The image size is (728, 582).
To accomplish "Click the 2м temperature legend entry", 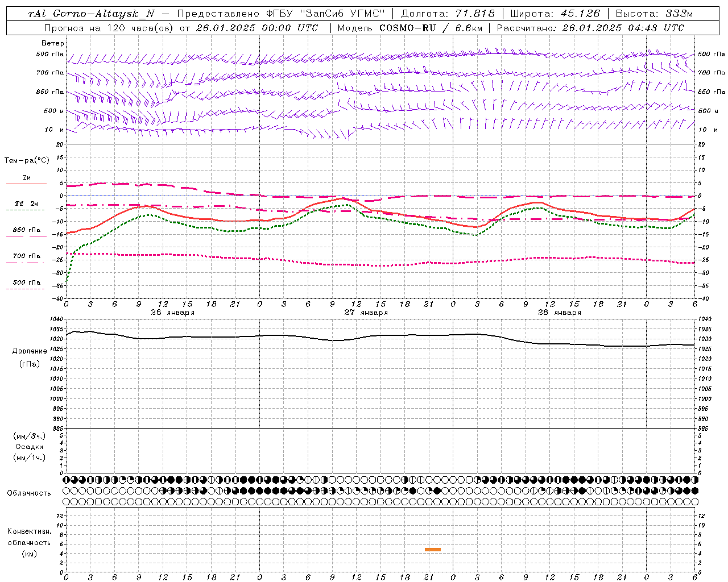I will (27, 178).
